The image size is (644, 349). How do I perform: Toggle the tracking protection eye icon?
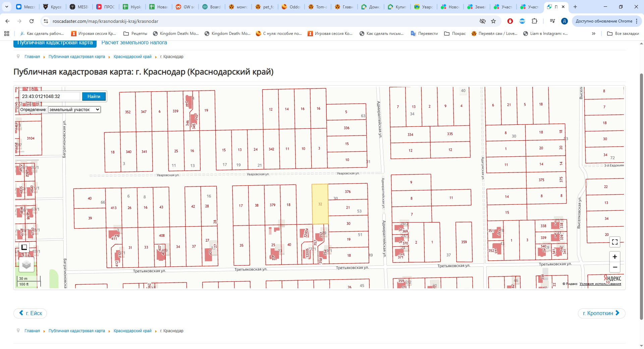tap(482, 21)
